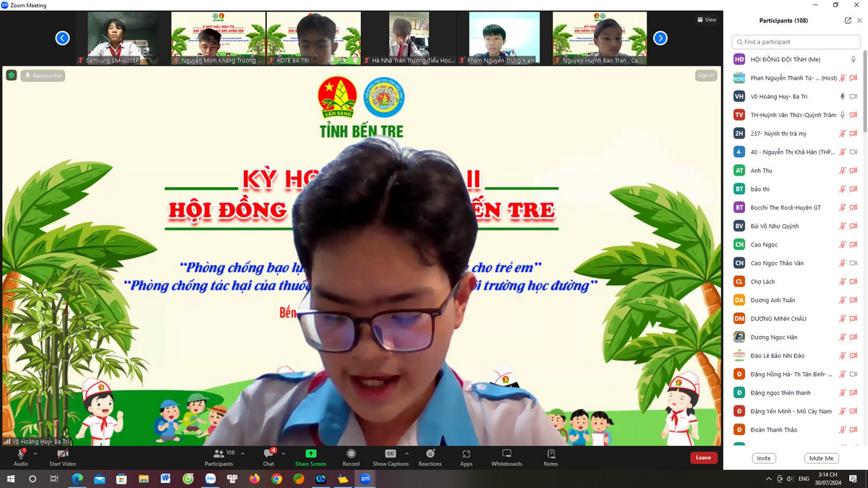
Task: Select Võ Hoàng Huy in participant list
Action: pyautogui.click(x=779, y=96)
